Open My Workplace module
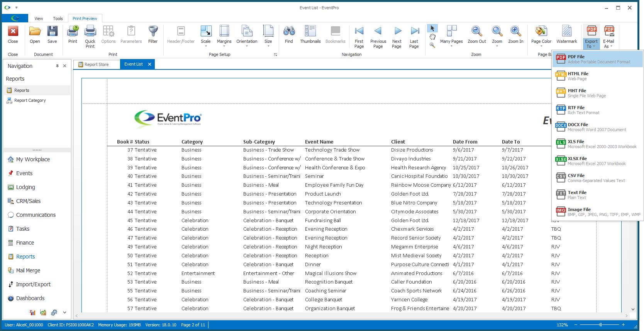This screenshot has height=331, width=644. (x=37, y=159)
